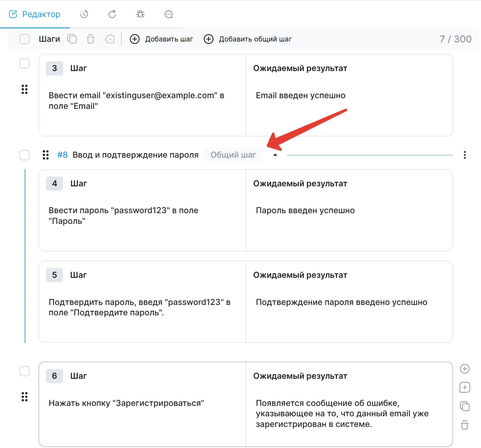The height and width of the screenshot is (448, 481).
Task: Collapse the shared step with the caret arrow
Action: pos(275,155)
